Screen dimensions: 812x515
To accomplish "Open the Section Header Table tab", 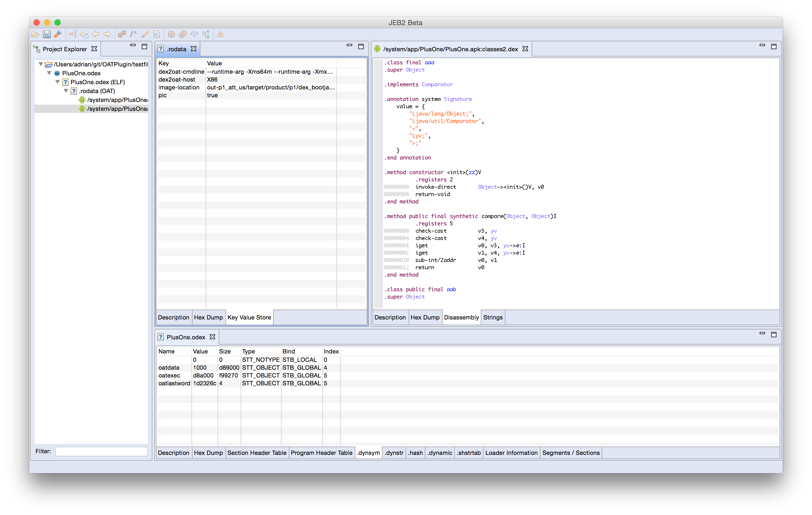I will pyautogui.click(x=257, y=453).
